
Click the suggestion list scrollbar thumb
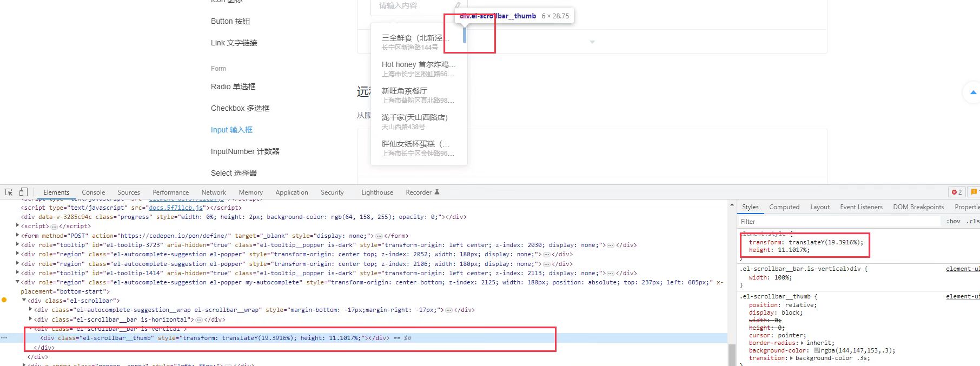tap(465, 35)
